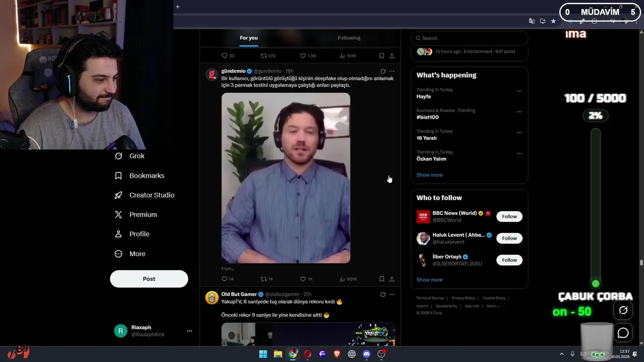
Task: View analytics of top post showing 101K
Action: click(348, 56)
